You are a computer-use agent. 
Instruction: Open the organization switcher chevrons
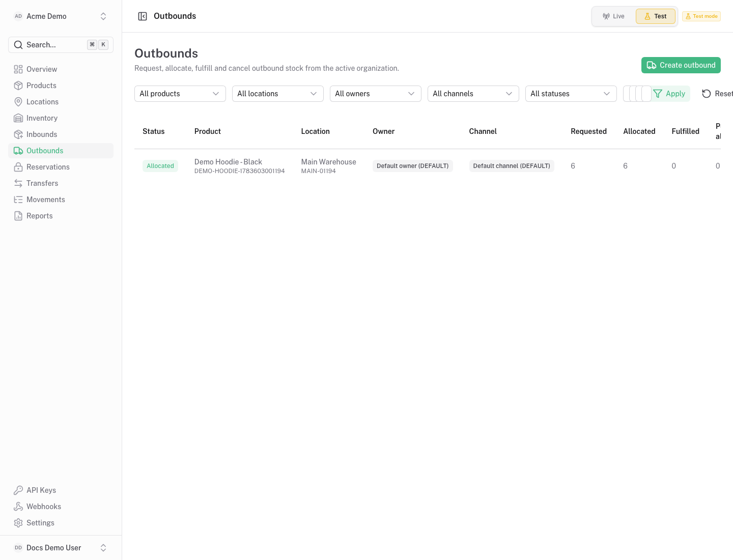pyautogui.click(x=103, y=16)
